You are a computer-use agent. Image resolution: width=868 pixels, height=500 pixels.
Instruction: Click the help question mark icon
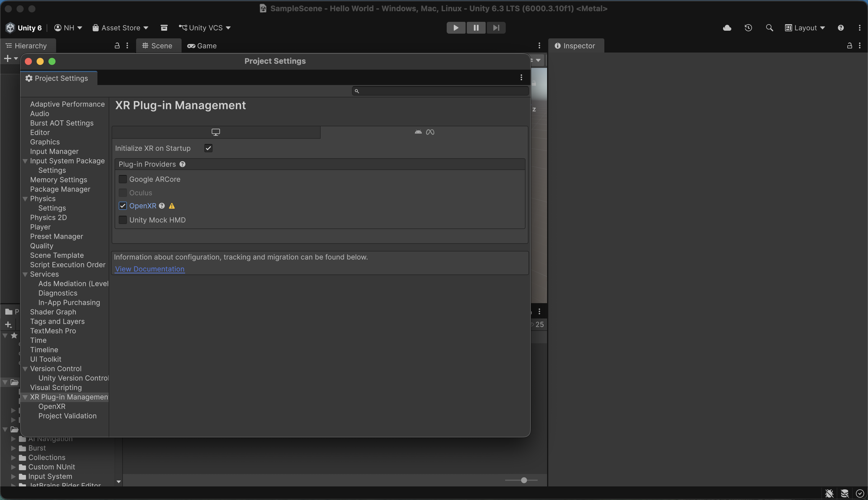(x=841, y=27)
